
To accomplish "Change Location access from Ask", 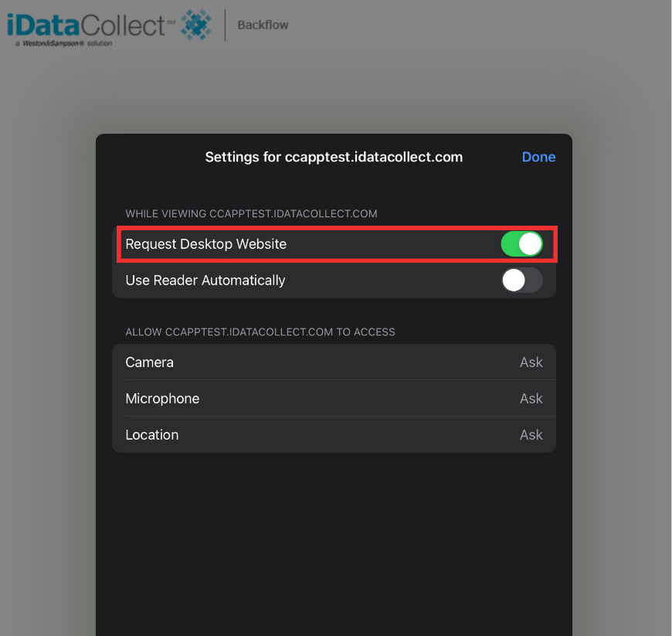I will 531,435.
